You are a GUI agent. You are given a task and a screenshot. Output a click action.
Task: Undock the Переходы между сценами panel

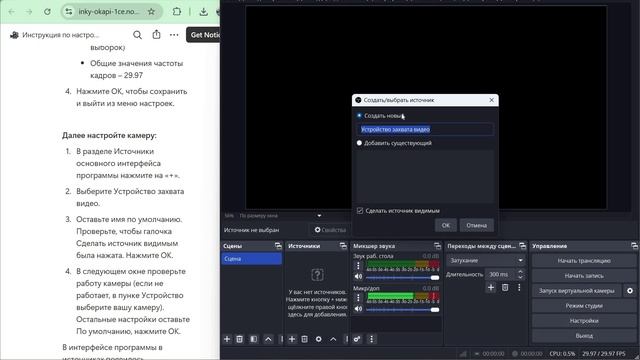point(522,246)
